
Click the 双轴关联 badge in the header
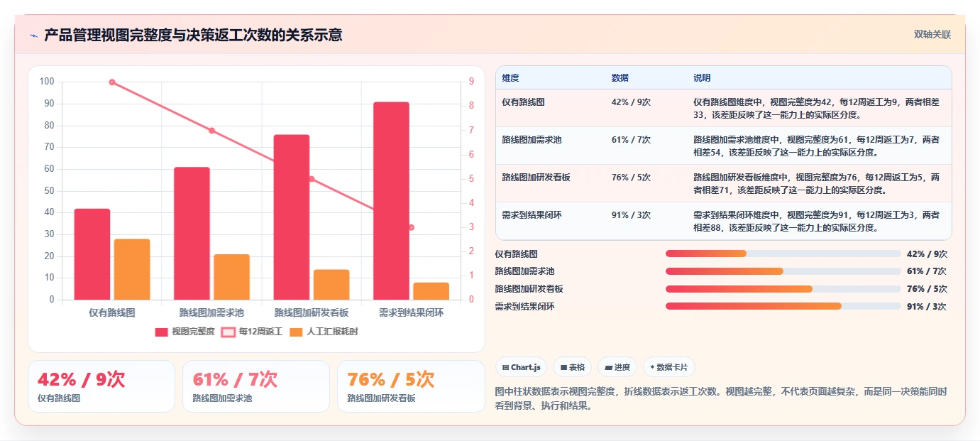point(932,34)
